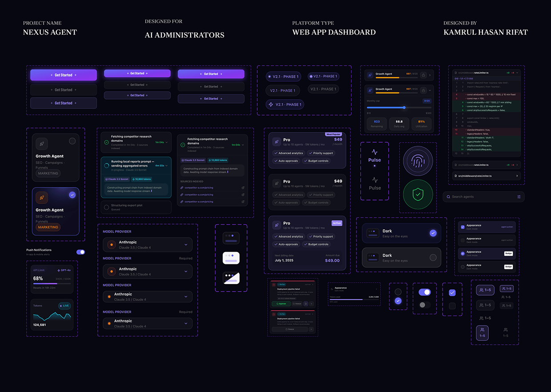
Task: Click orange rocket icon on selected Growth Agent card
Action: [x=41, y=197]
